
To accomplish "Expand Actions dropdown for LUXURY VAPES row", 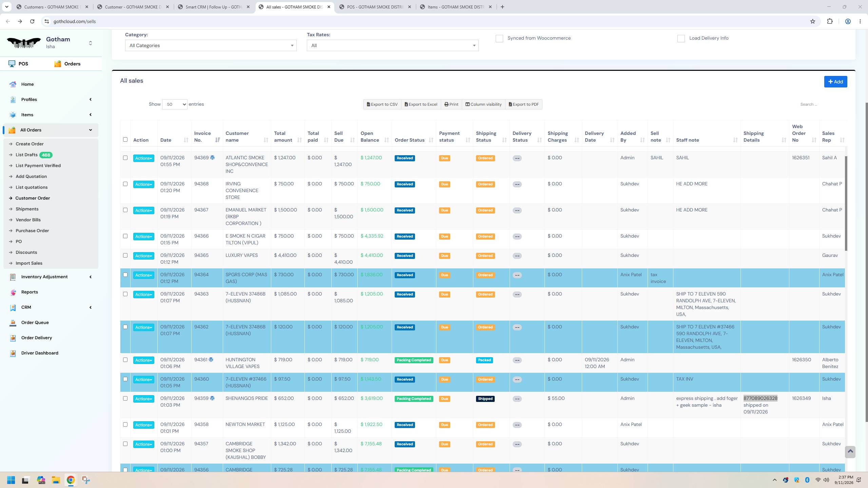I will coord(143,256).
